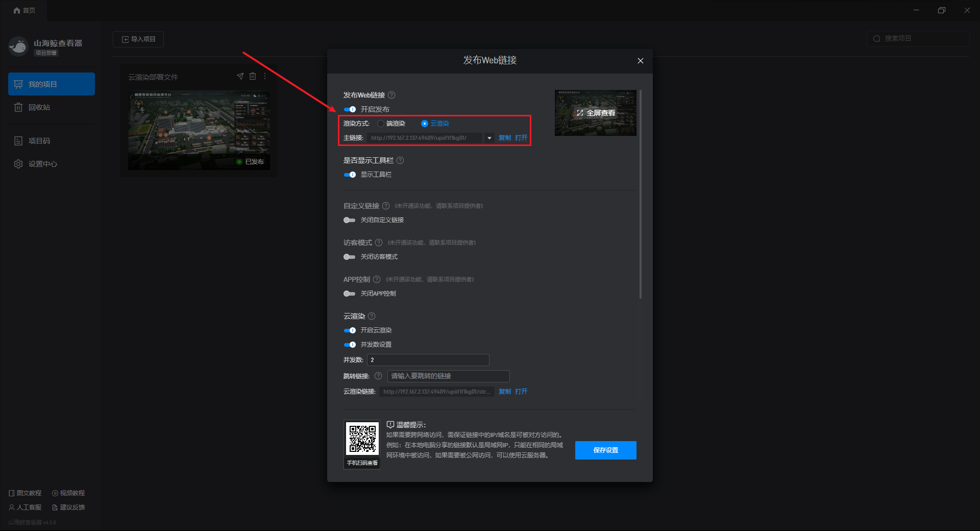This screenshot has width=980, height=531.
Task: Toggle the 显示工具栏 switch
Action: [x=350, y=175]
